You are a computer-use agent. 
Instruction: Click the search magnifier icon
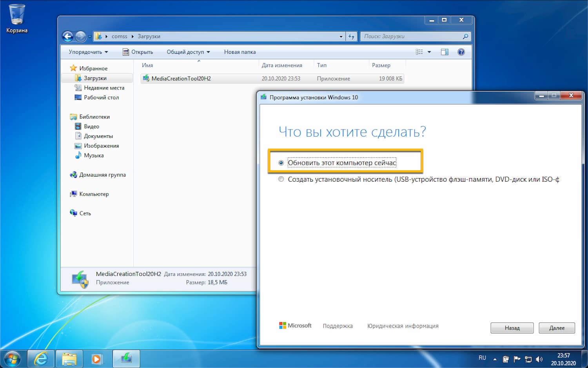click(465, 36)
